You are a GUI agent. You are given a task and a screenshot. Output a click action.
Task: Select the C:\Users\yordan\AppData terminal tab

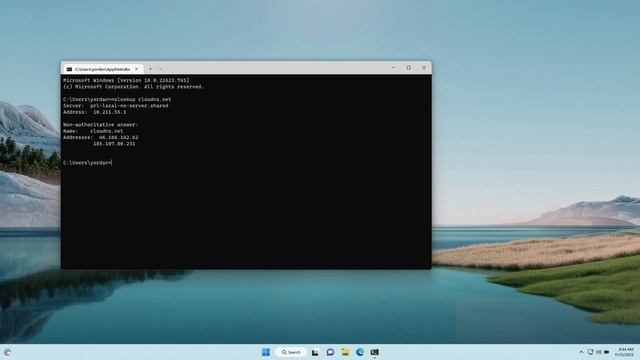pyautogui.click(x=102, y=69)
